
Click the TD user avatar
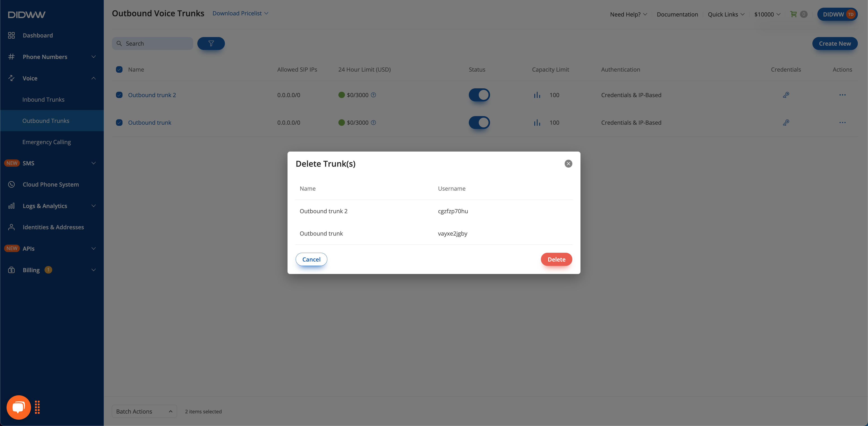tap(851, 14)
